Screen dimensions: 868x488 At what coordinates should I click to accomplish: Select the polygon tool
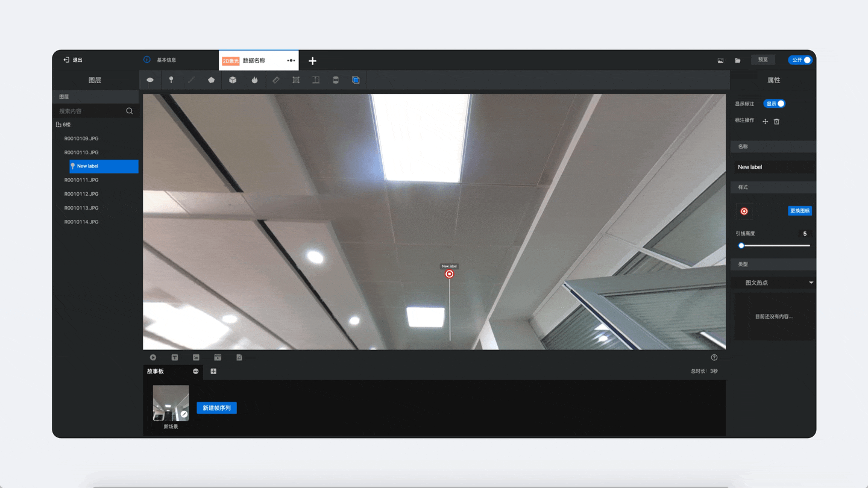tap(211, 80)
